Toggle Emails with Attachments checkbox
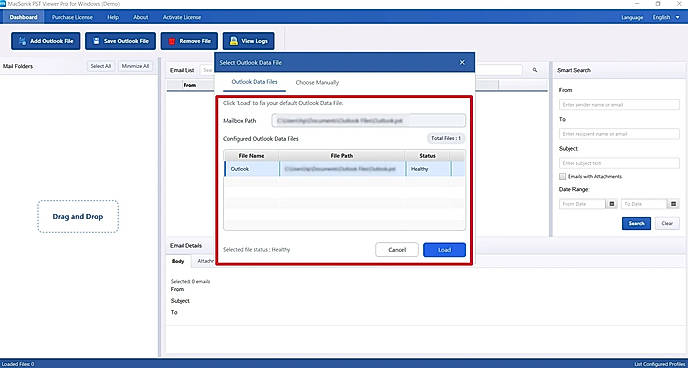Screen dimensions: 688x368 point(562,176)
